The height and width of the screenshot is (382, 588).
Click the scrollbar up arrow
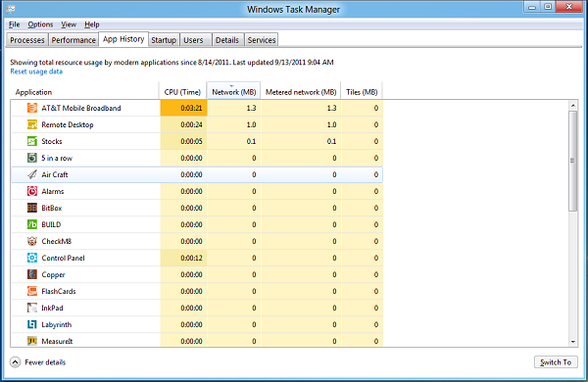[573, 106]
